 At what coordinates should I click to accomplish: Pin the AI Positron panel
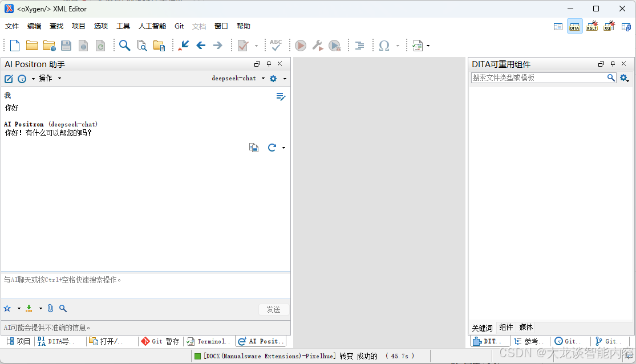[269, 64]
